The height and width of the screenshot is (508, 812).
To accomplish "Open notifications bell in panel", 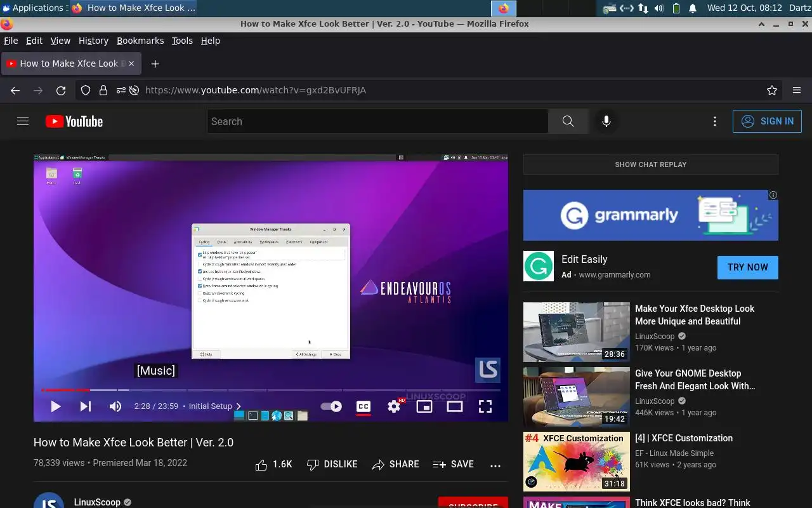I will pyautogui.click(x=693, y=8).
